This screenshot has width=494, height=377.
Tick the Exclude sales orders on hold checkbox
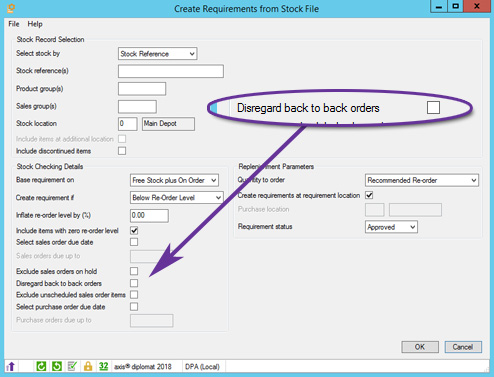point(134,271)
